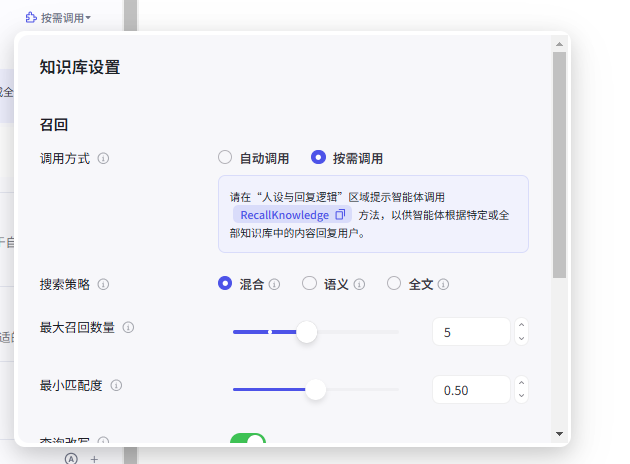Copy the RecallKnowledge method name

coord(340,215)
